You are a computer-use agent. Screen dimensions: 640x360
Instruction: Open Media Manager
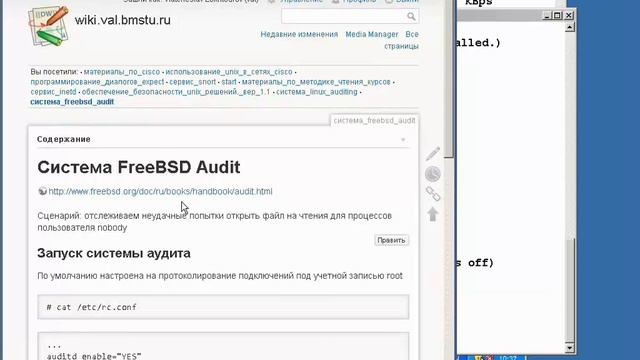point(371,34)
